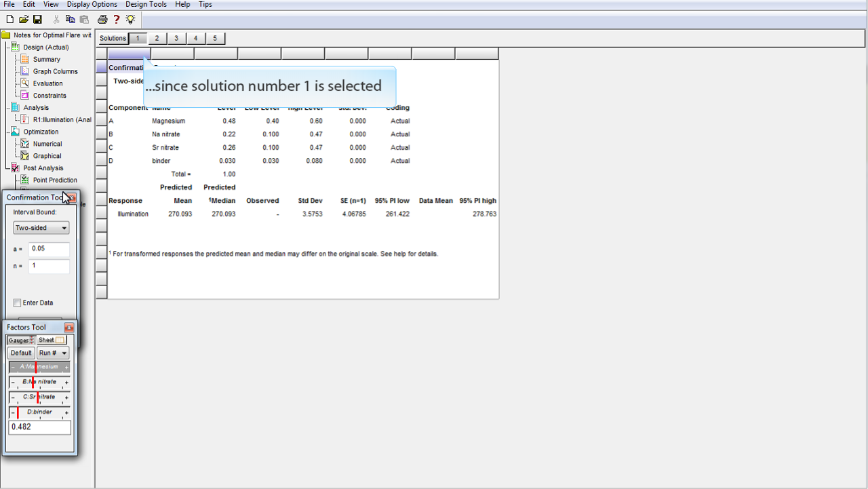Open the Edit menu

click(x=29, y=4)
